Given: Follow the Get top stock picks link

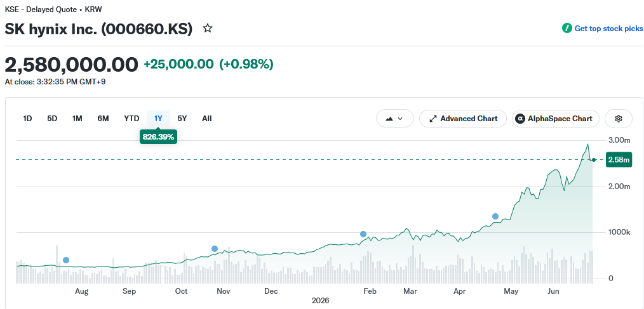Looking at the screenshot, I should pyautogui.click(x=608, y=29).
